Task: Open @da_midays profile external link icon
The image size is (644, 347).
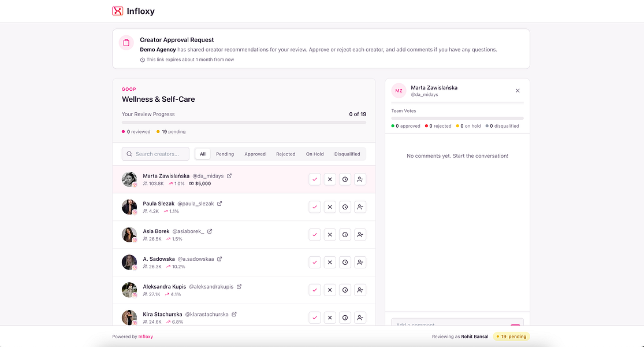Action: (229, 176)
